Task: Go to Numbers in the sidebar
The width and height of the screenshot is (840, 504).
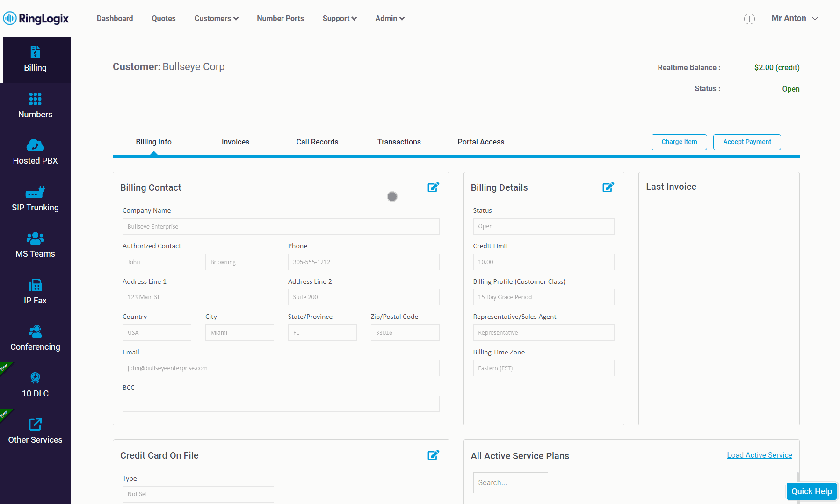Action: [x=36, y=106]
